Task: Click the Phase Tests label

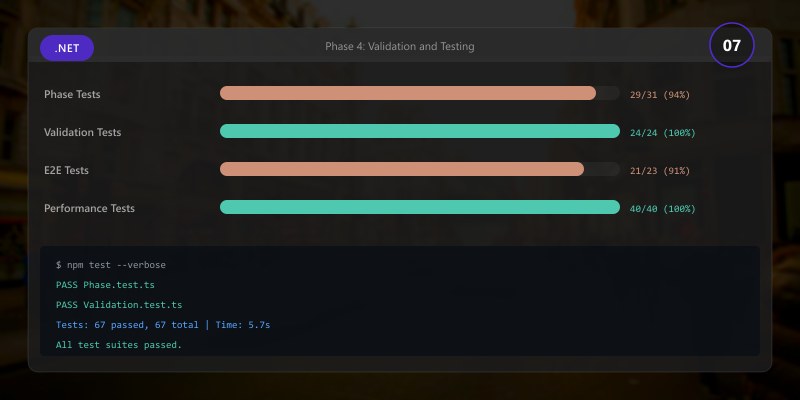Action: pos(72,94)
